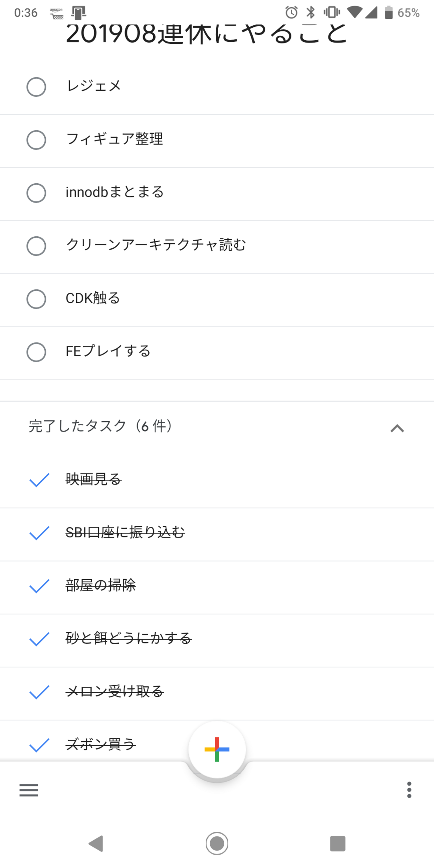
Task: Tap the colorful plus add-task button
Action: pos(217,749)
